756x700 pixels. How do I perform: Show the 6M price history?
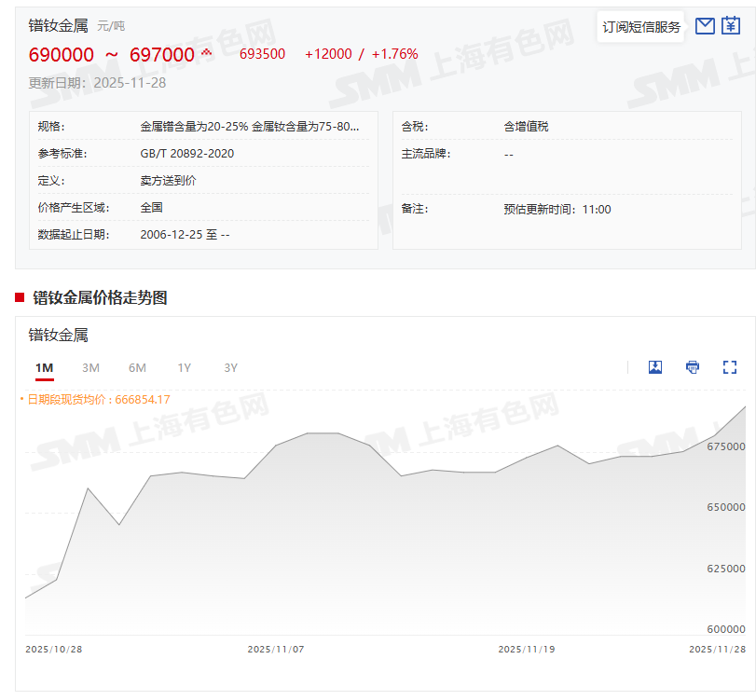pos(137,368)
